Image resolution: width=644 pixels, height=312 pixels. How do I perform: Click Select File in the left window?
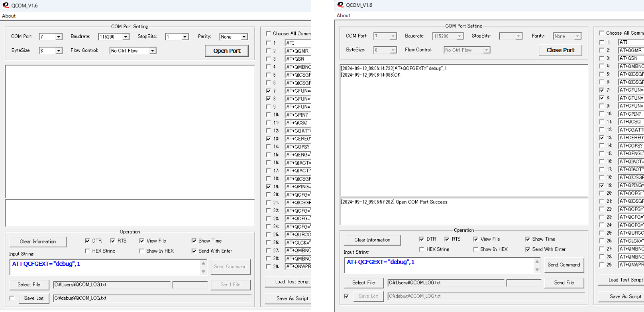(x=29, y=284)
